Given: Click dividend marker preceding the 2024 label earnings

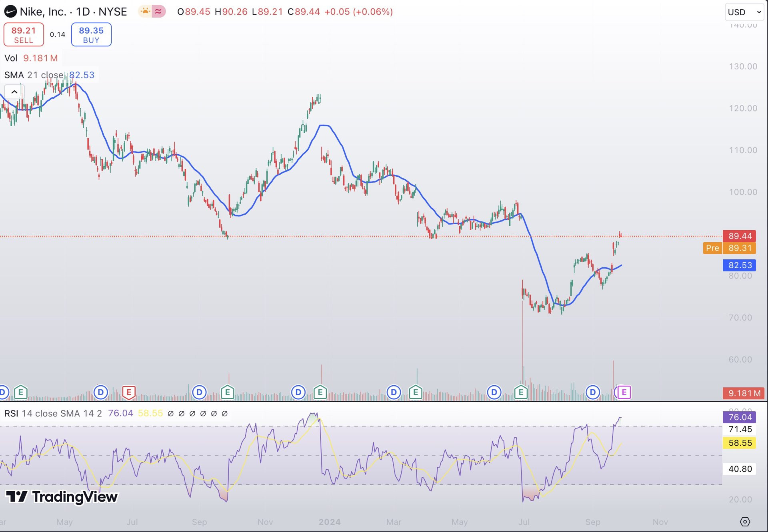Looking at the screenshot, I should (298, 393).
